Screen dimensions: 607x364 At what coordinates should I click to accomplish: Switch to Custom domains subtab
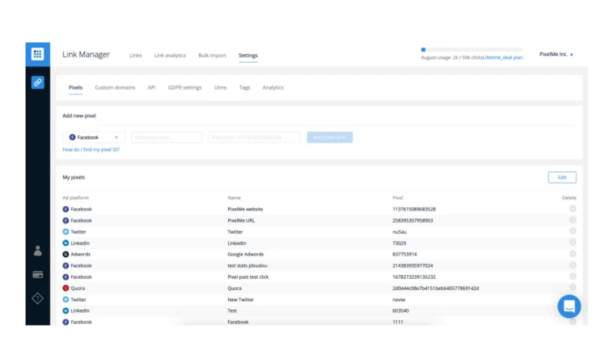tap(115, 87)
